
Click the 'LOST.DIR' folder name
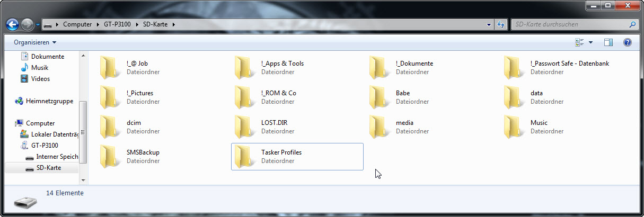tap(275, 123)
